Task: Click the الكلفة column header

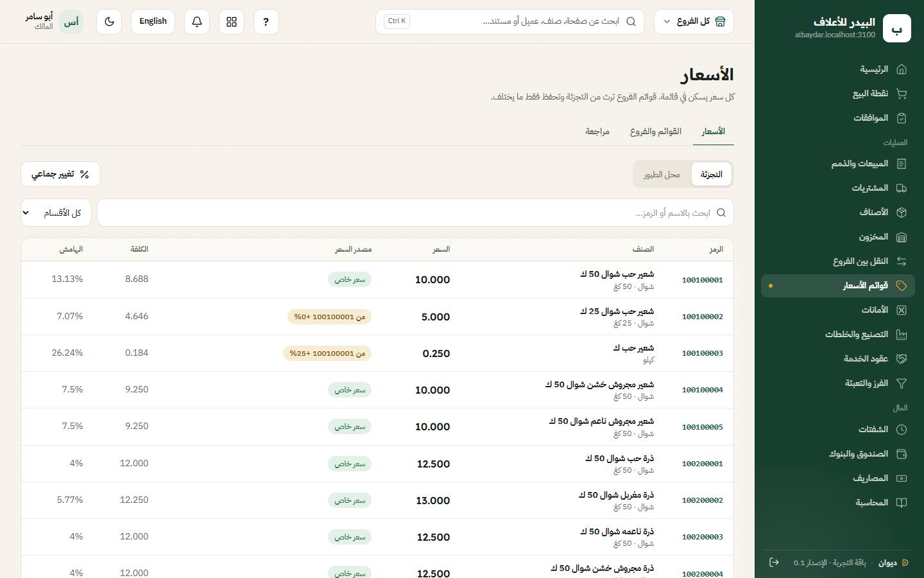Action: coord(139,249)
